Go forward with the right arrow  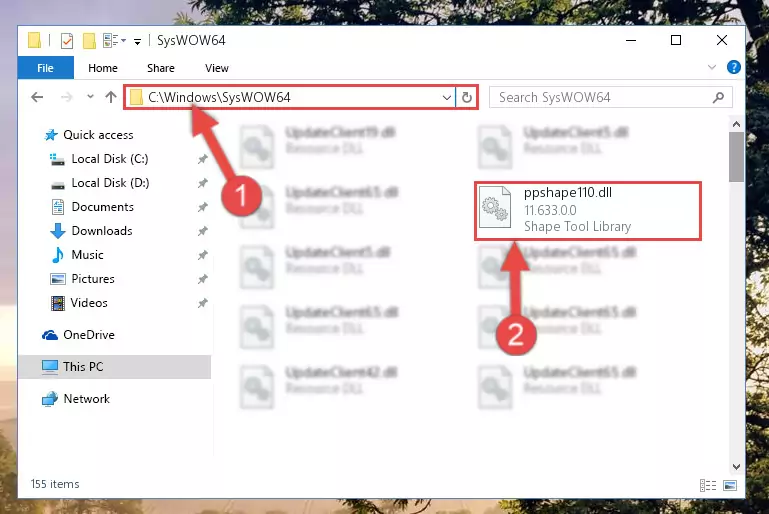pos(66,97)
